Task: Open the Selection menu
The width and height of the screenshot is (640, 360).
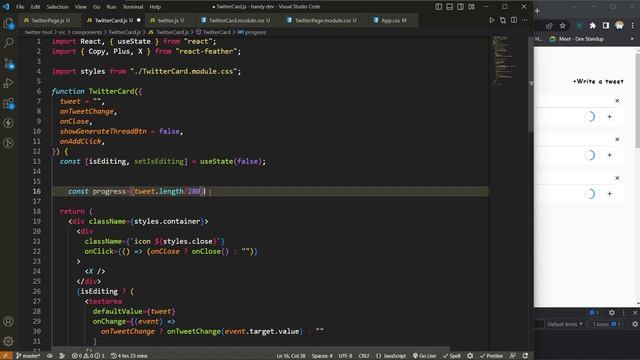Action: 58,7
